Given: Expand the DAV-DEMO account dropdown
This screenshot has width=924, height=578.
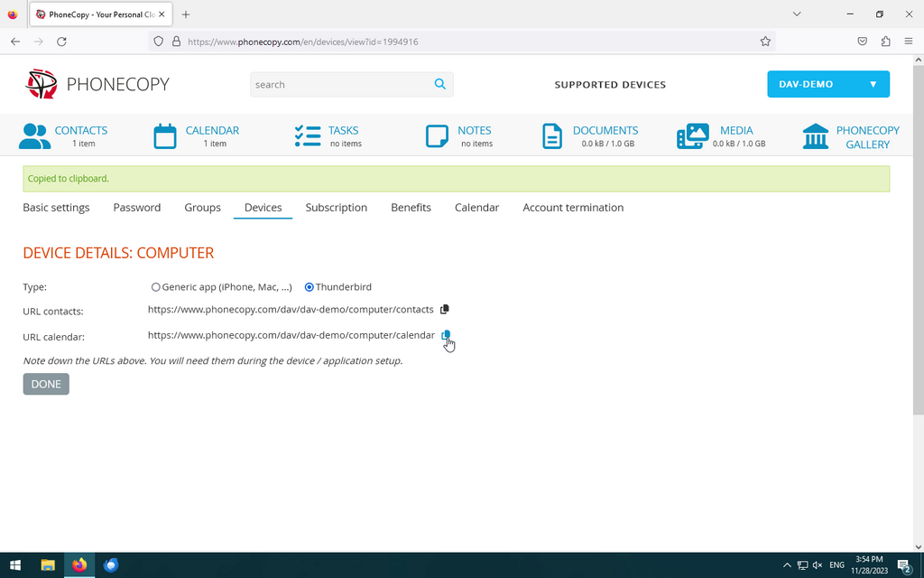Looking at the screenshot, I should 828,84.
